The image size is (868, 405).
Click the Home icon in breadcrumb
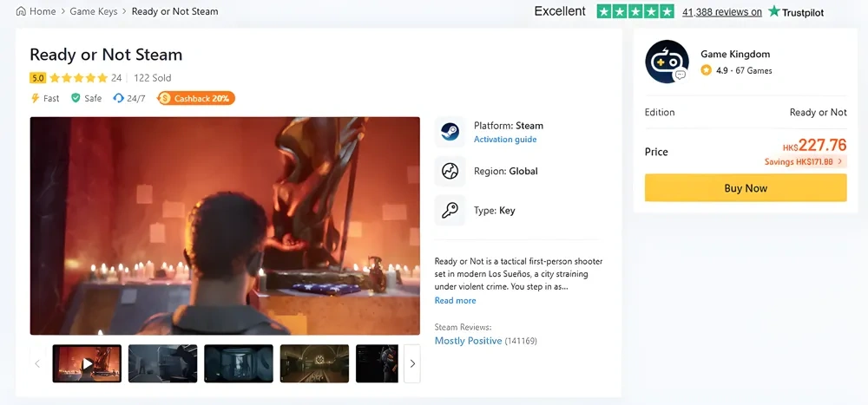[21, 11]
